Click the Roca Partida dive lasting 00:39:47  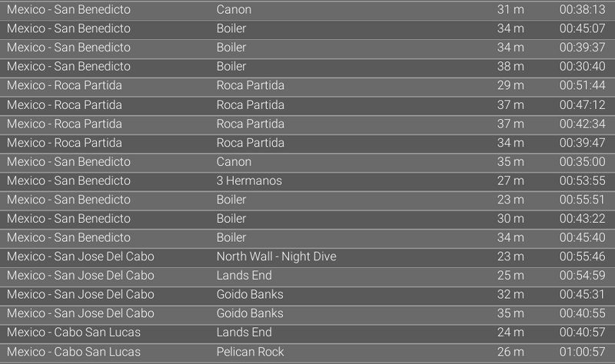coord(250,143)
